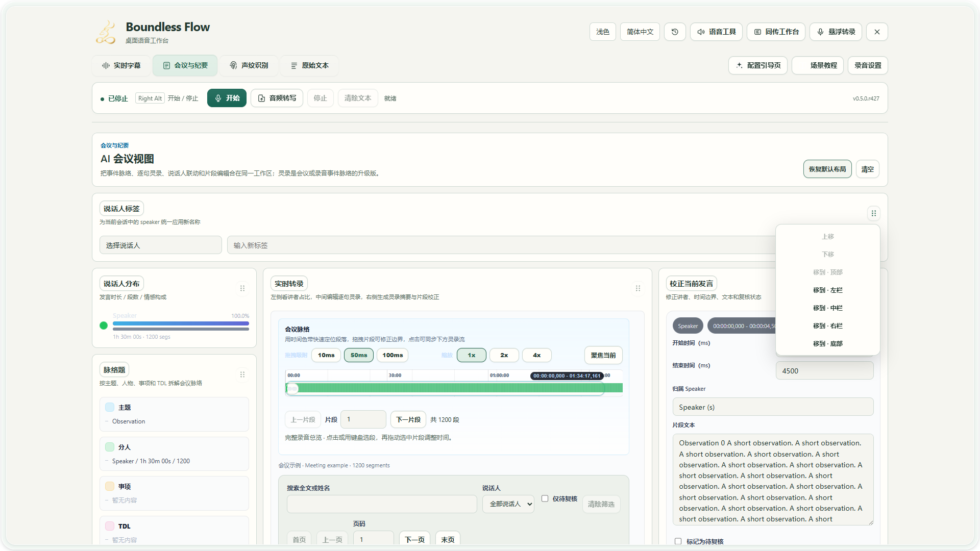Viewport: 980px width, 551px height.
Task: Click the 结束时间 4500 field
Action: click(x=824, y=371)
